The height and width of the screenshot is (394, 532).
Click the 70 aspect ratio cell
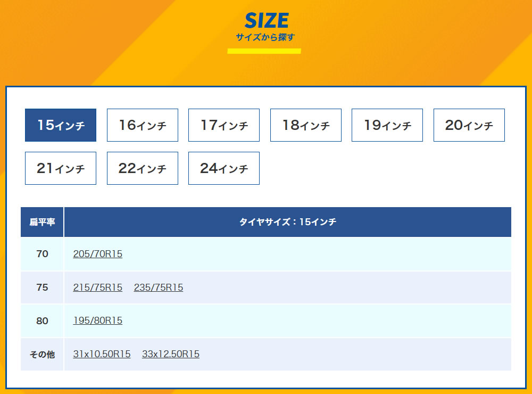point(42,254)
